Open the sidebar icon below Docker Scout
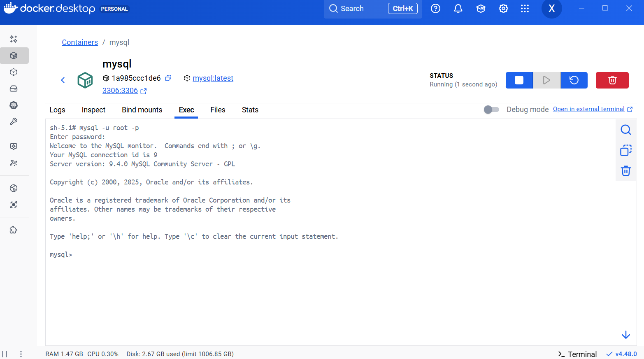The image size is (644, 359). point(14,163)
